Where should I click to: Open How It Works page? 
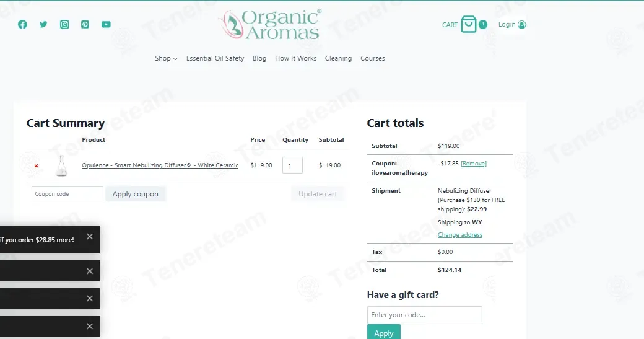coord(296,58)
